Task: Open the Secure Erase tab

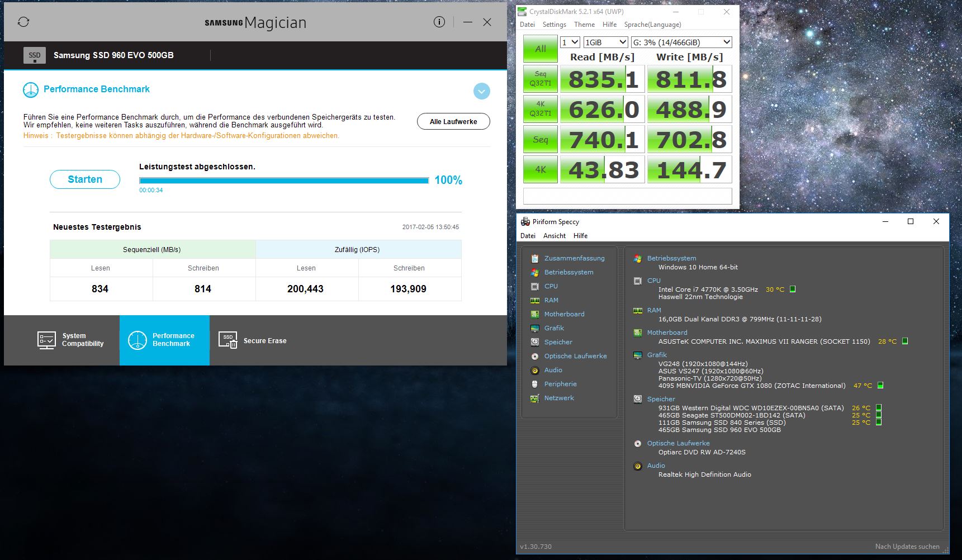Action: pyautogui.click(x=253, y=340)
